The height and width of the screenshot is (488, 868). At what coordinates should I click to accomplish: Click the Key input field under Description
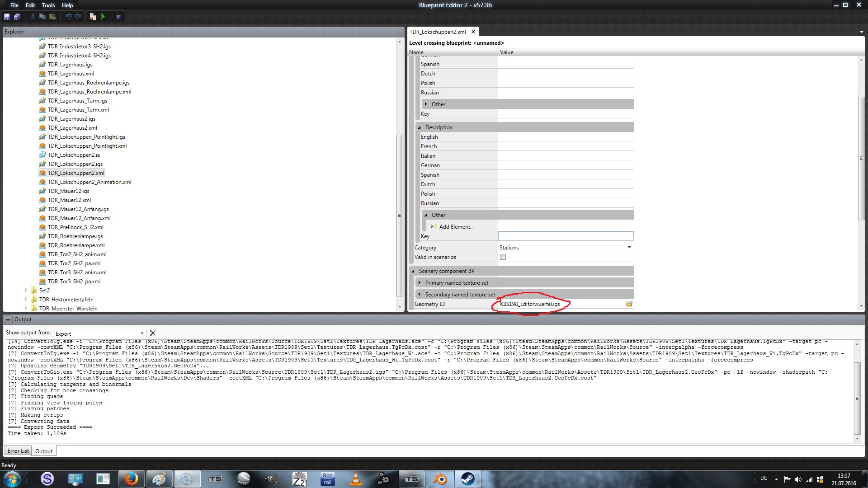(565, 236)
